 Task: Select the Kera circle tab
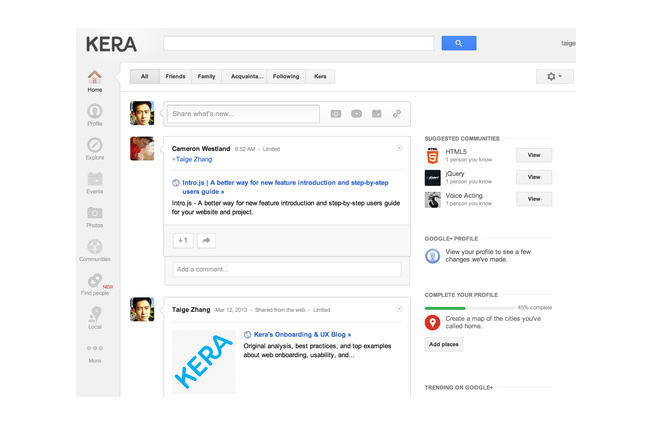(x=320, y=77)
